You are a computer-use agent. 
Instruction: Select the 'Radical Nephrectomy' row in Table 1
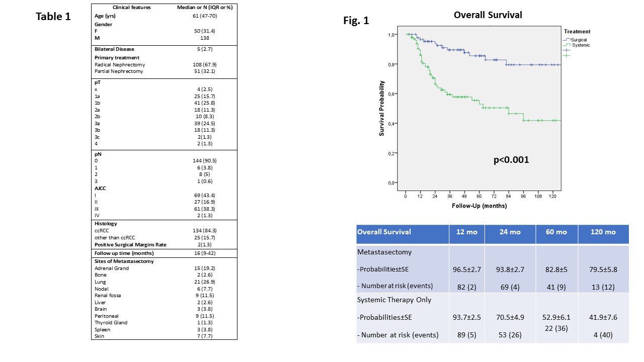(119, 64)
